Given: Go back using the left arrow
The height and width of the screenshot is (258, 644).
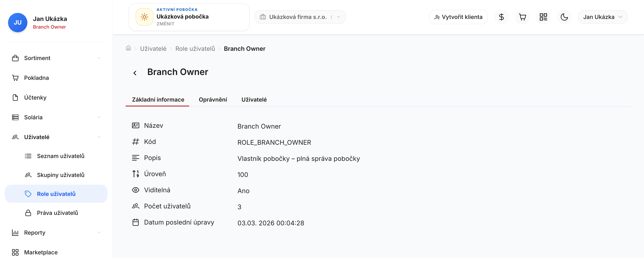Looking at the screenshot, I should click(135, 73).
